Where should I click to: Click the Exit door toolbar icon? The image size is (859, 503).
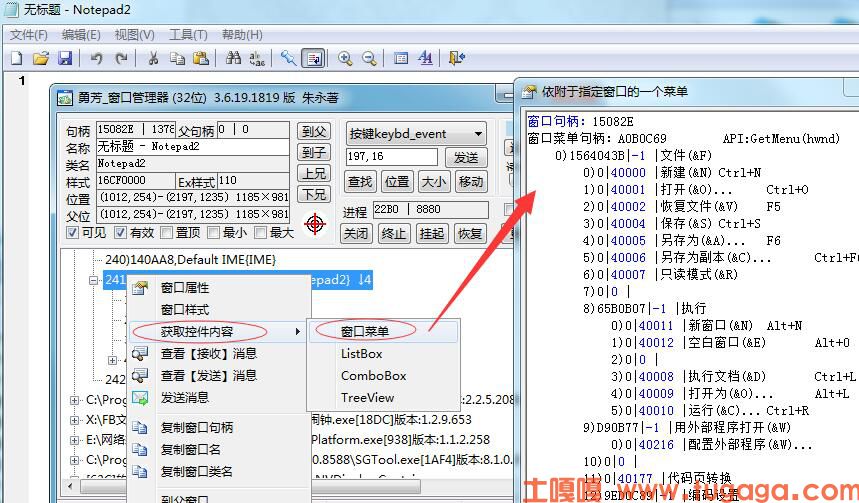pyautogui.click(x=456, y=58)
